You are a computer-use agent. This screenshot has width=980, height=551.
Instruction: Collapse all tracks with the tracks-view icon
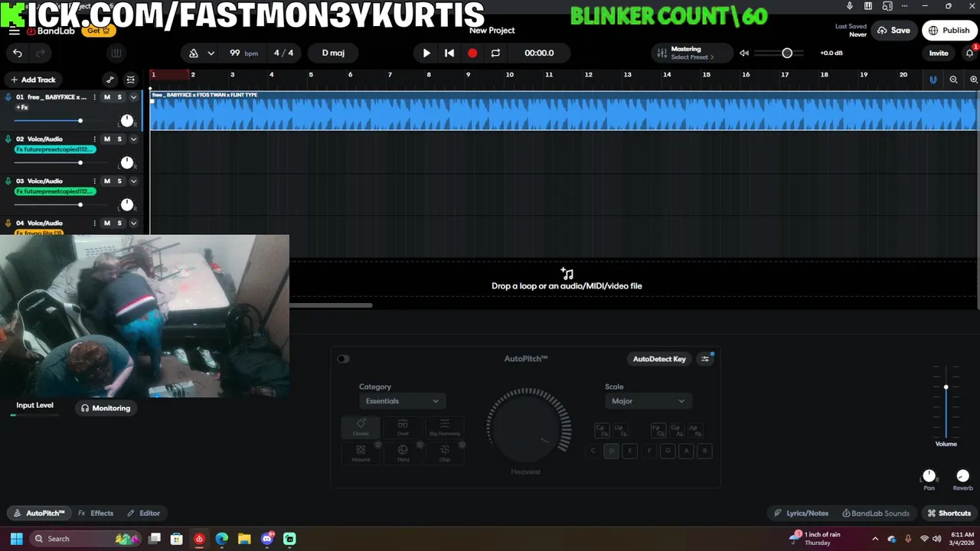pos(131,80)
